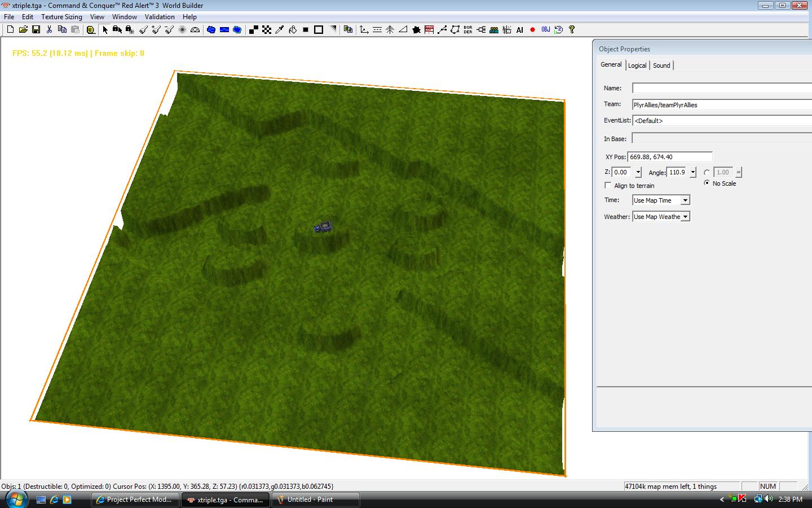This screenshot has height=508, width=812.
Task: Open the Validation menu
Action: pyautogui.click(x=160, y=17)
